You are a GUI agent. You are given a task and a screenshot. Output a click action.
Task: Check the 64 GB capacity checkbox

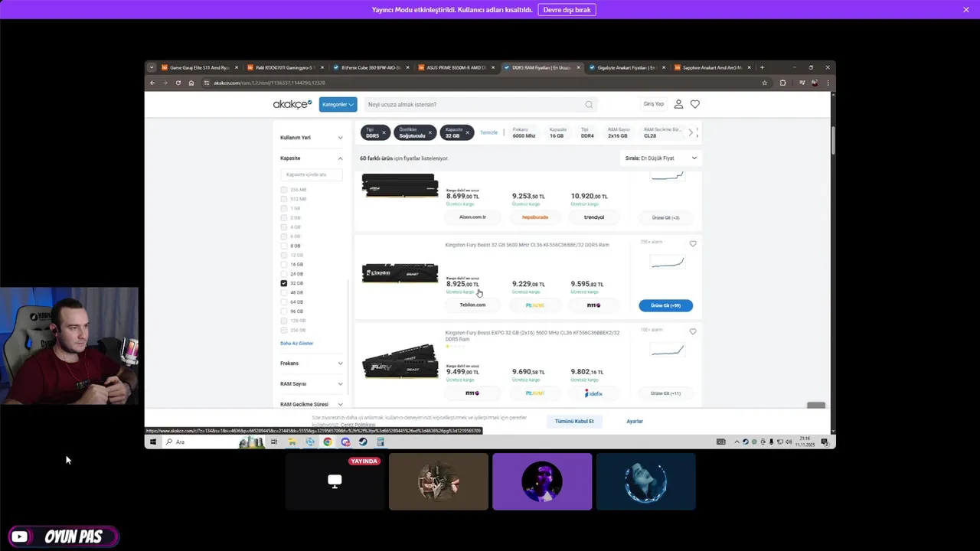(x=284, y=302)
